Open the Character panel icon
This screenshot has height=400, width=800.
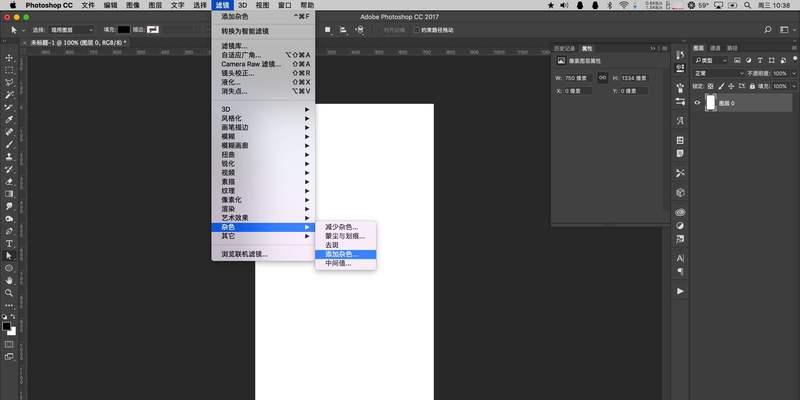pos(680,259)
